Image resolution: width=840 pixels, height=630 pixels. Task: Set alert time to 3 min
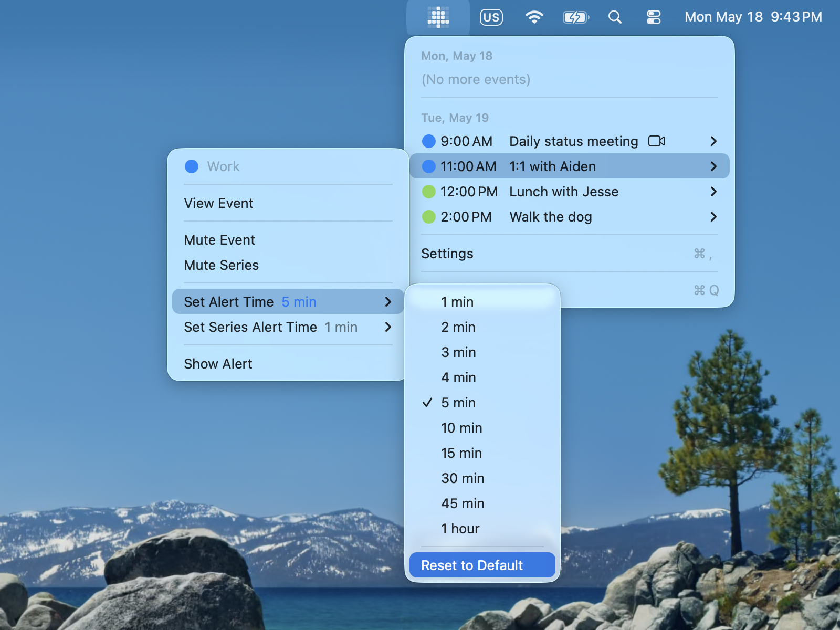pos(482,352)
